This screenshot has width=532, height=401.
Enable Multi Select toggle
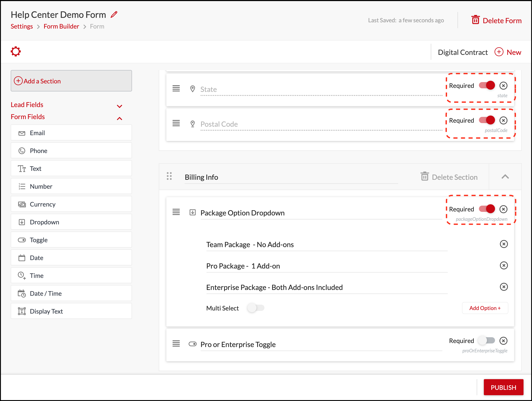[x=256, y=308]
